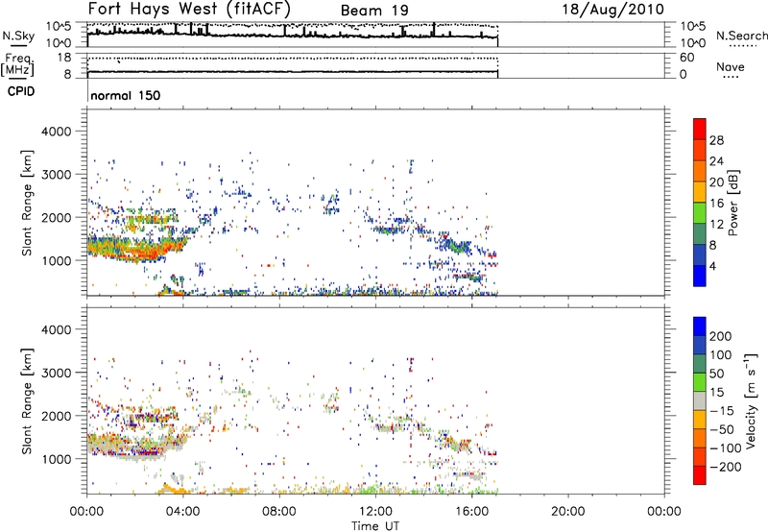This screenshot has height=532, width=768.
Task: Click the N.Sky noise trace plot
Action: [375, 35]
